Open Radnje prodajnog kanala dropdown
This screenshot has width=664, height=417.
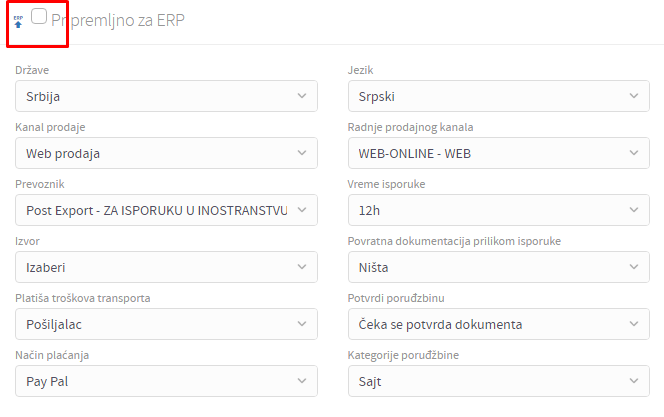point(498,153)
